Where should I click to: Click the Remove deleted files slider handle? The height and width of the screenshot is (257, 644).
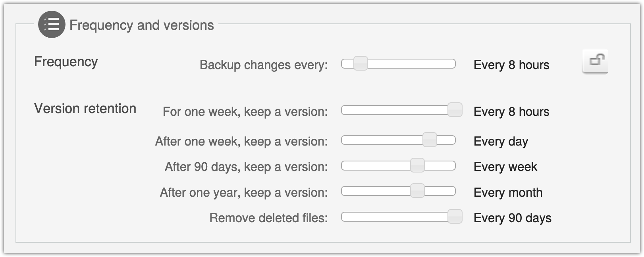[x=455, y=217]
